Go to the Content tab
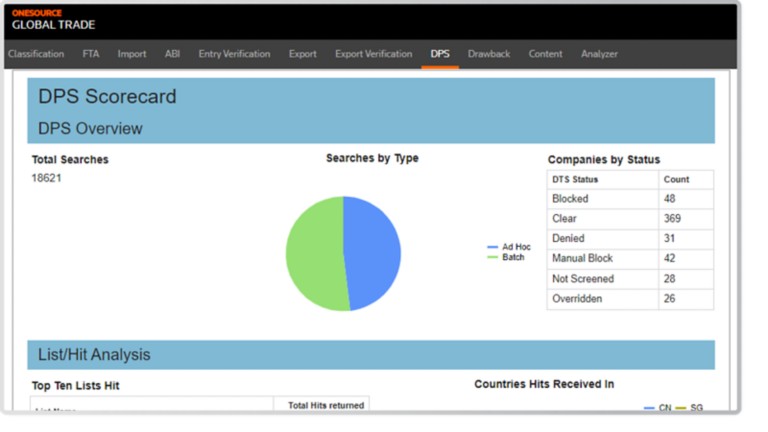 [x=545, y=54]
